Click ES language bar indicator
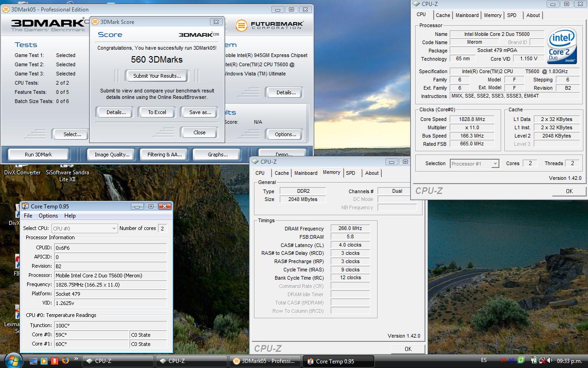The width and height of the screenshot is (588, 368). pyautogui.click(x=484, y=360)
